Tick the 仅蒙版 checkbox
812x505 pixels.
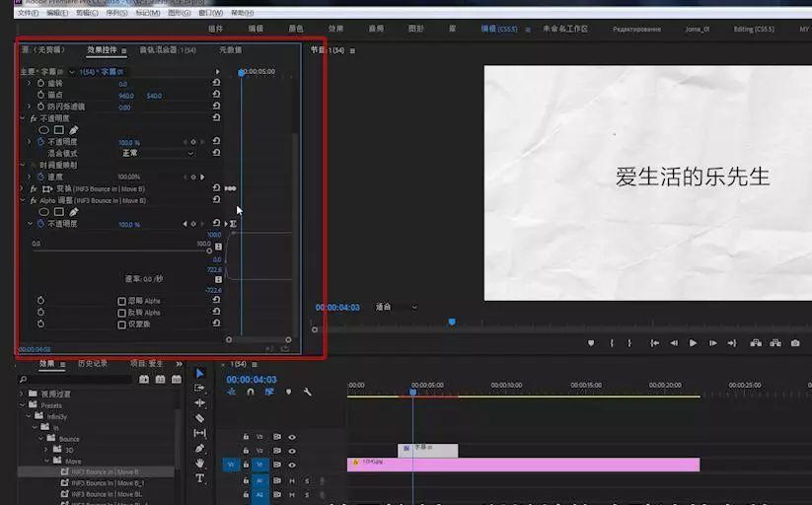point(121,325)
